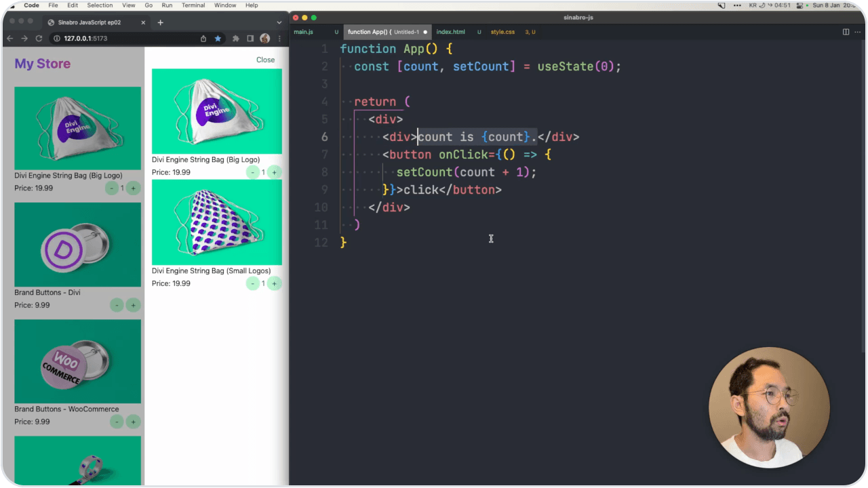Expand Chrome tab search chevron
868x488 pixels.
tap(279, 22)
